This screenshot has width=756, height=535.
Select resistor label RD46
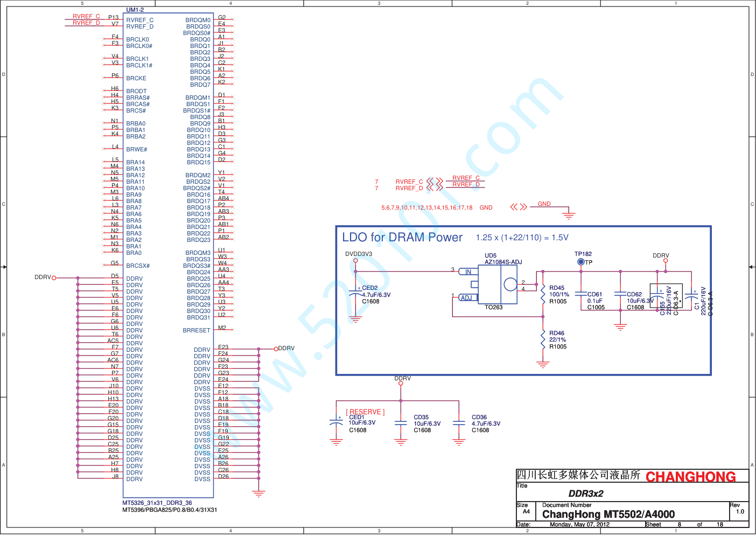coord(557,333)
